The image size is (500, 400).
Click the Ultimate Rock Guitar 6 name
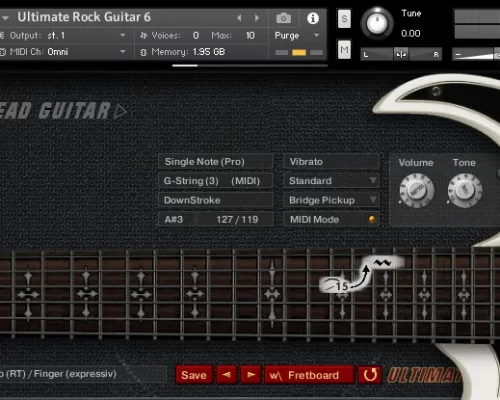click(x=84, y=17)
